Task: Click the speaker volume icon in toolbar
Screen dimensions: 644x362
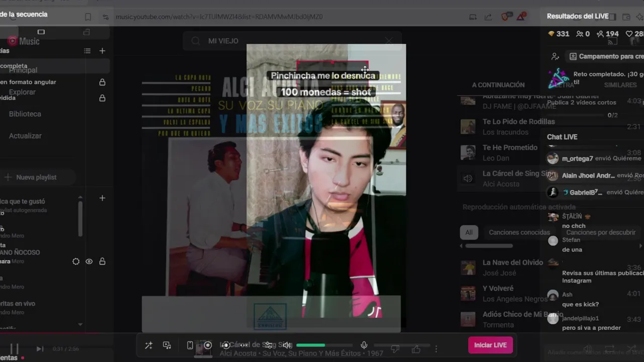Action: (x=286, y=345)
